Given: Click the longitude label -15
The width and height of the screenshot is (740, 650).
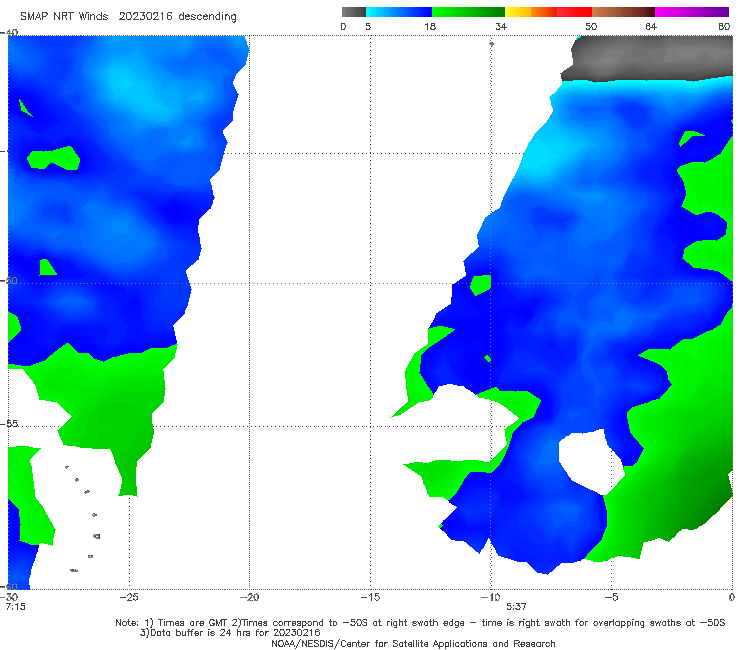Looking at the screenshot, I should 370,597.
